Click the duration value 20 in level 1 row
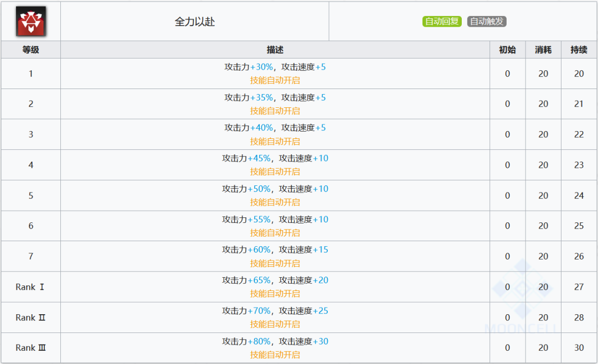The image size is (598, 364). [x=579, y=74]
